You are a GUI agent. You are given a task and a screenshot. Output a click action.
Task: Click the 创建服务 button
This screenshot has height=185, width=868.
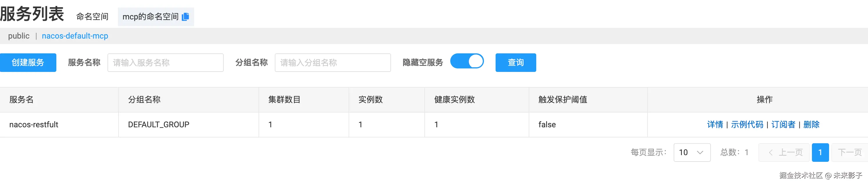click(28, 63)
